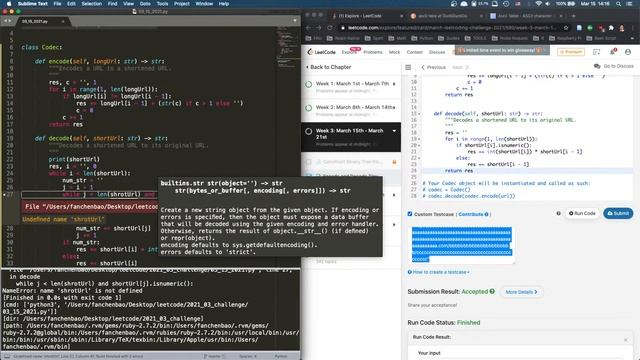Go forward in Chrome browser history
Image resolution: width=640 pixels, height=360 pixels.
tap(319, 28)
